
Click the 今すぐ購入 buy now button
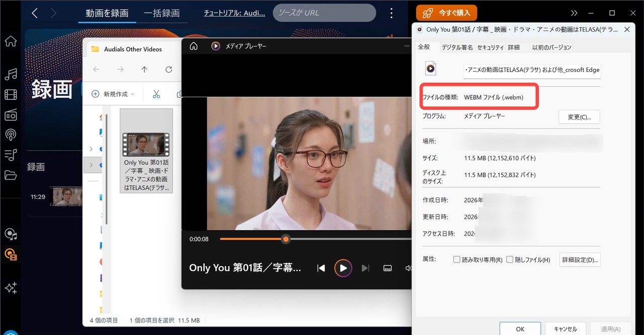click(446, 13)
